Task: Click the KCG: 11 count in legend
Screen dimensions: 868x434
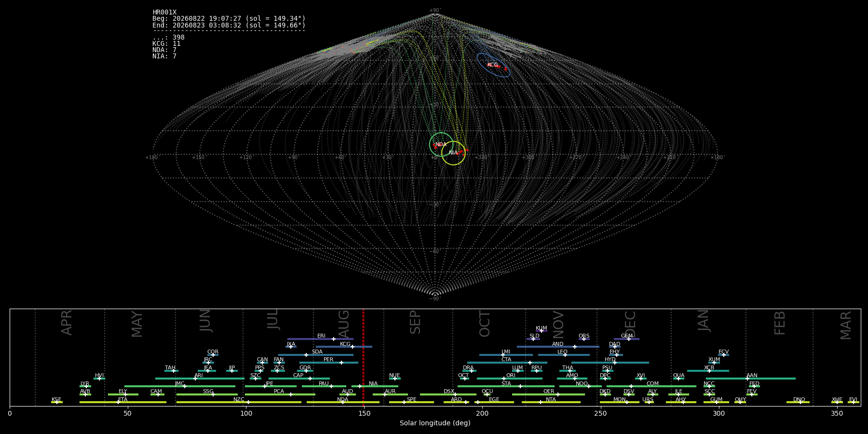Action: click(x=166, y=44)
